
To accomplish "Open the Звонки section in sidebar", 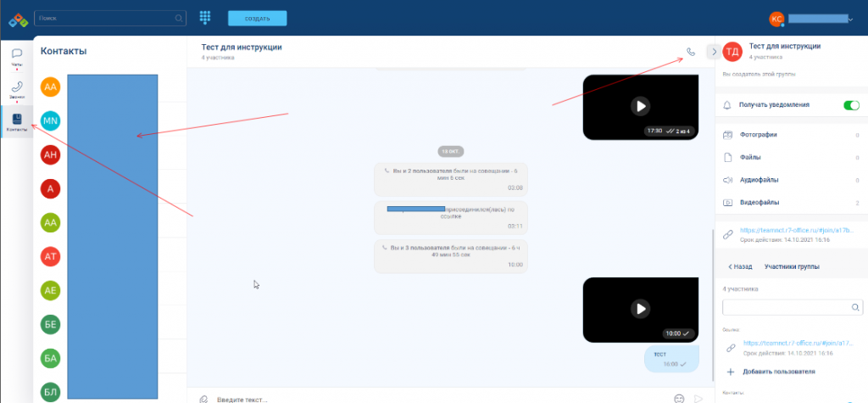I will 16,89.
